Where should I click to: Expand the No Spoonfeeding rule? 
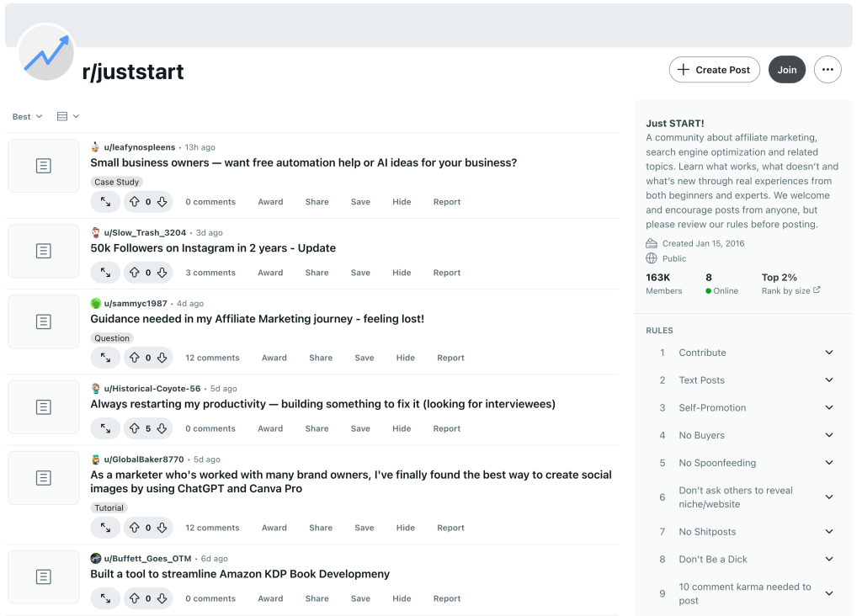click(x=828, y=463)
